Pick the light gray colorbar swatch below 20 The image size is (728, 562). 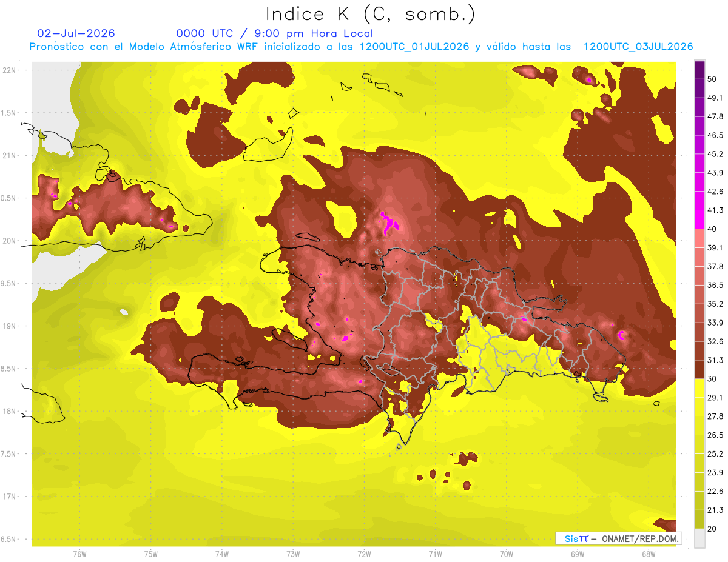pos(700,538)
